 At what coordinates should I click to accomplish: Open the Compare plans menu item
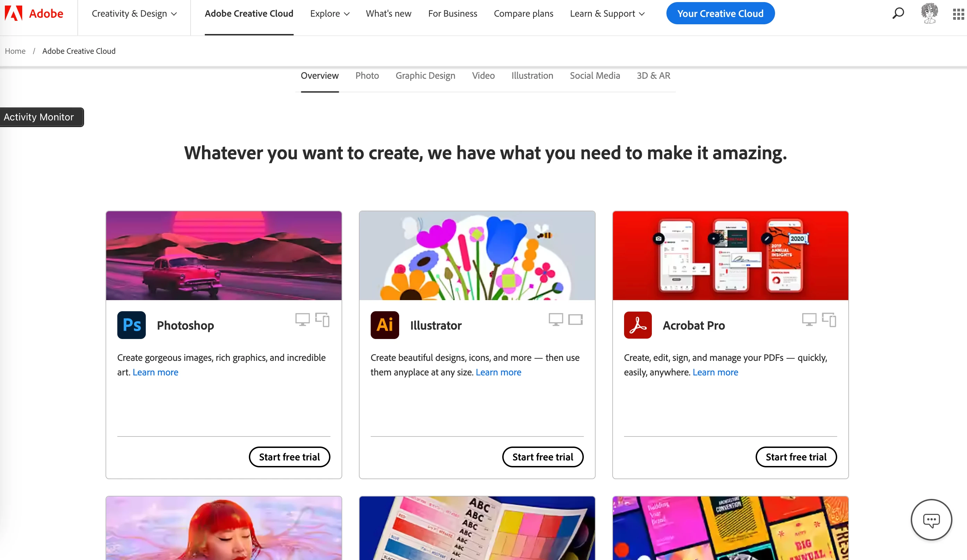[523, 14]
